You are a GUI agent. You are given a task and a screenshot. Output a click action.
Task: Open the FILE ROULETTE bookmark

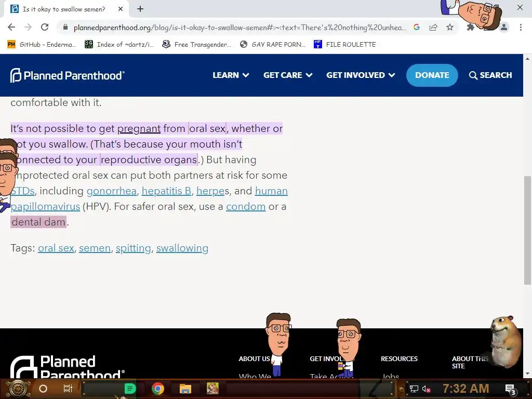(345, 45)
